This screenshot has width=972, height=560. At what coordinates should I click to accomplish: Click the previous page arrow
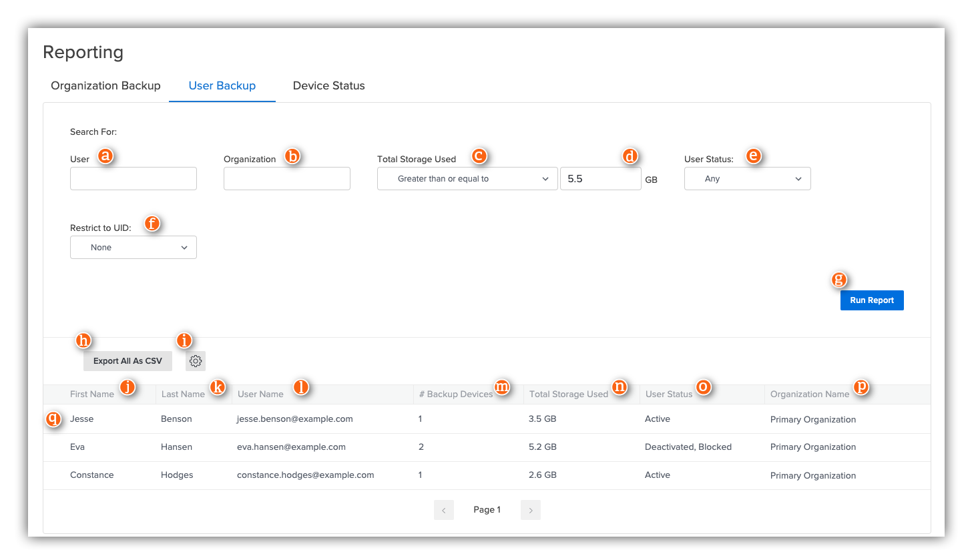coord(444,509)
